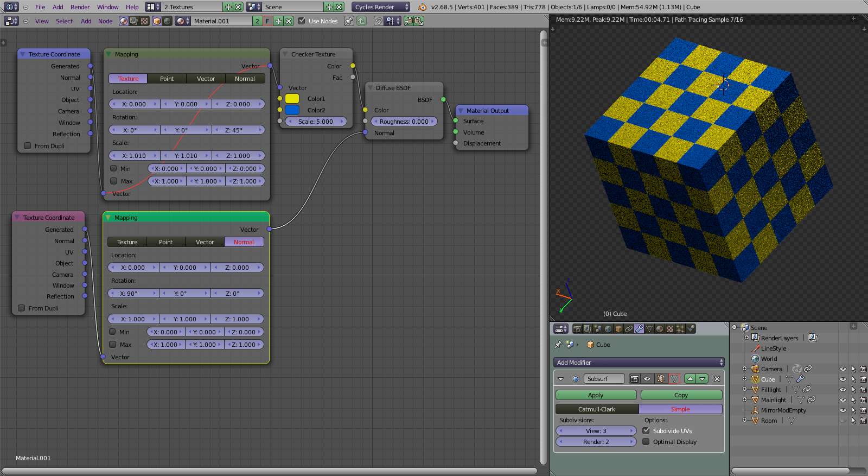Switch to compositing nodes tree type
This screenshot has height=476, width=868.
tap(134, 21)
